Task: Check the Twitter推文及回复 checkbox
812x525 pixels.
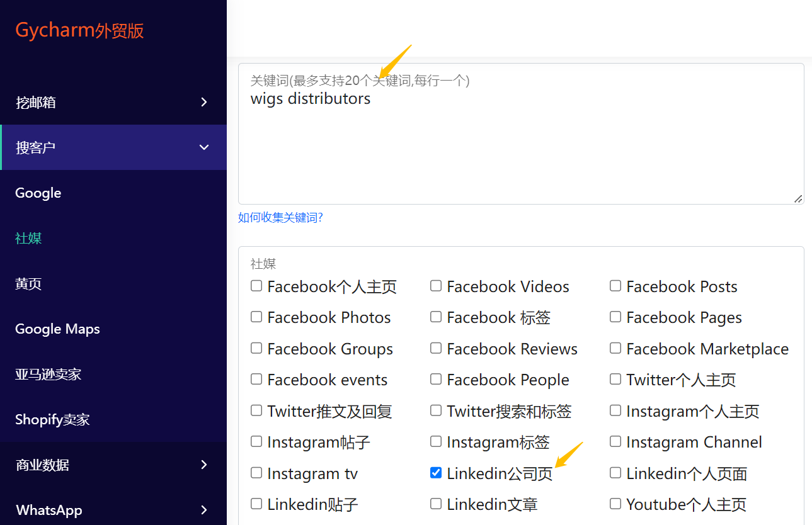Action: click(x=256, y=410)
